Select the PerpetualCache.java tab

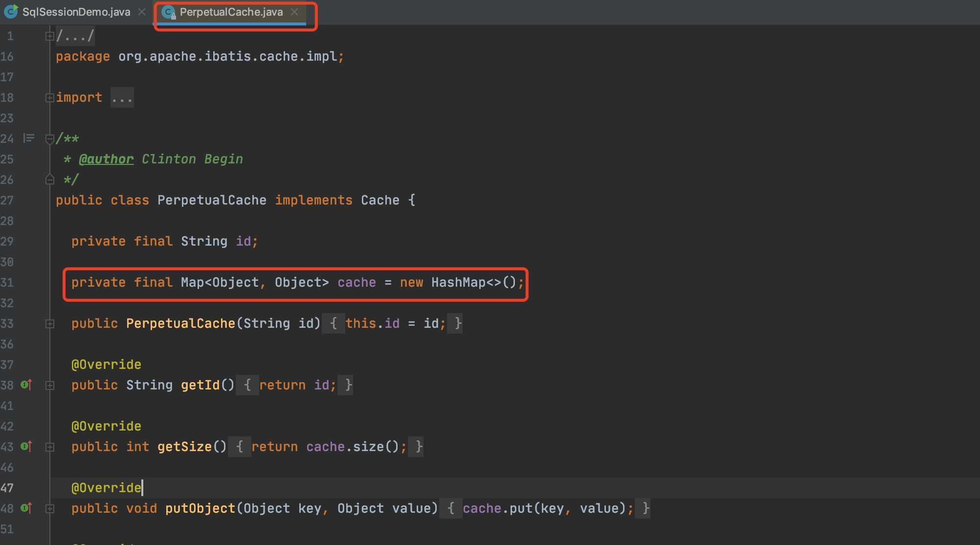(231, 12)
